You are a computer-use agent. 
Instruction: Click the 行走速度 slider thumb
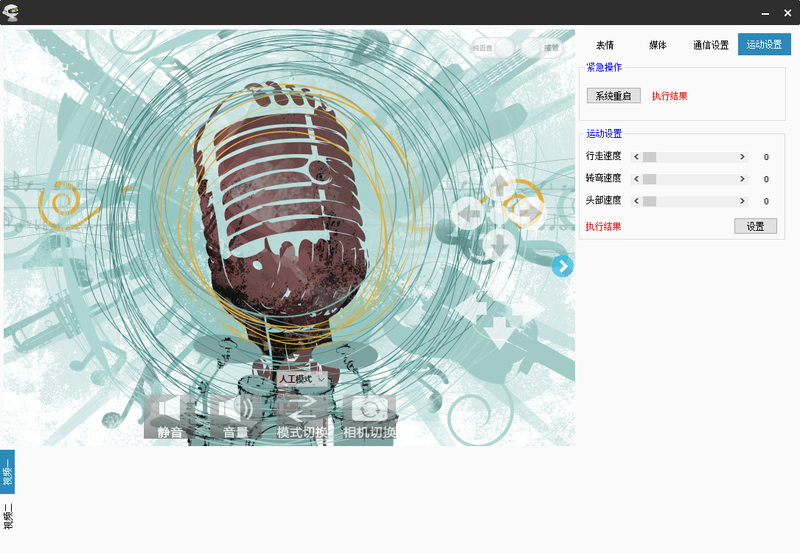[649, 157]
